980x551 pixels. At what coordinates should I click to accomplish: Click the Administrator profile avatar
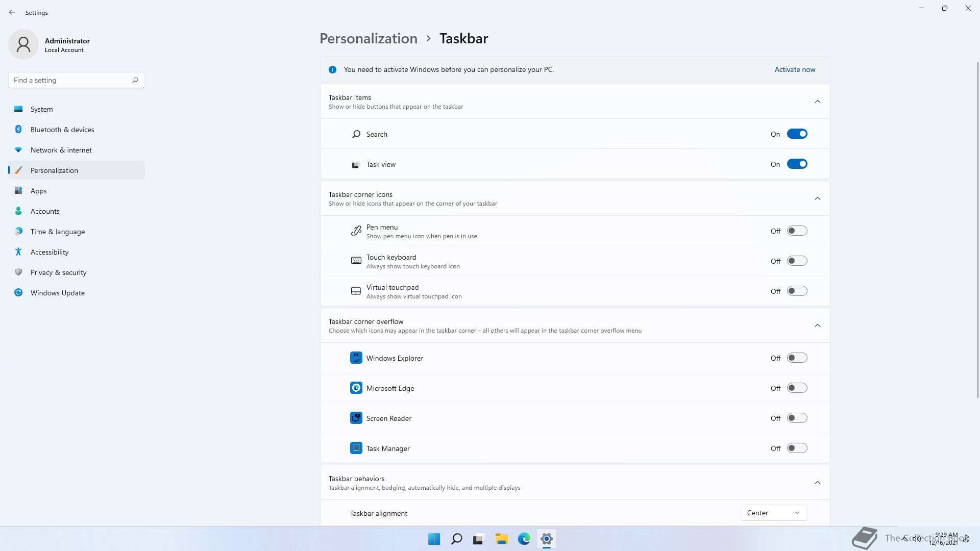(x=23, y=44)
